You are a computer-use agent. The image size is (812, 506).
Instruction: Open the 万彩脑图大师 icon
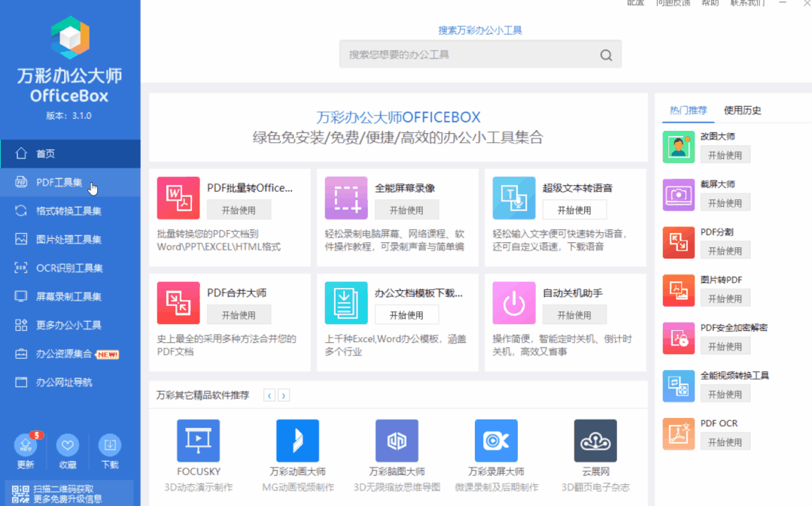click(397, 441)
